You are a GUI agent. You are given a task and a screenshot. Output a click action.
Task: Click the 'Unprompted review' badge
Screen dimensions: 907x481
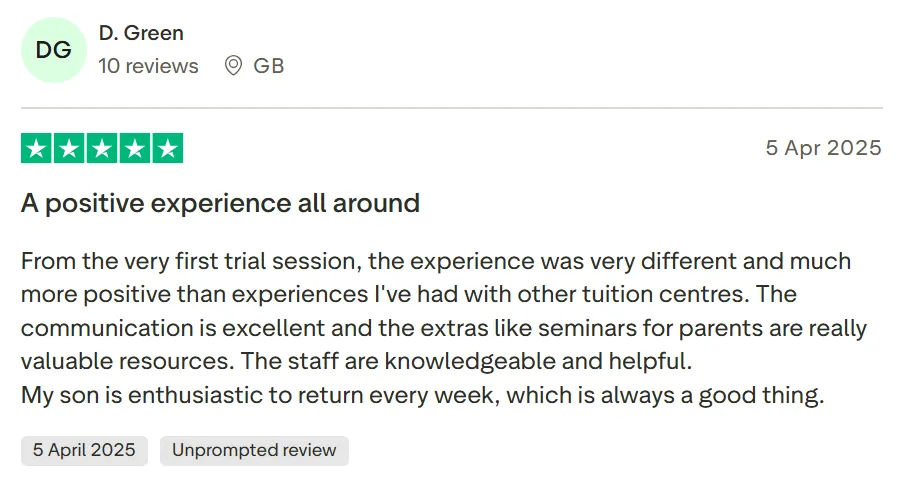coord(254,450)
